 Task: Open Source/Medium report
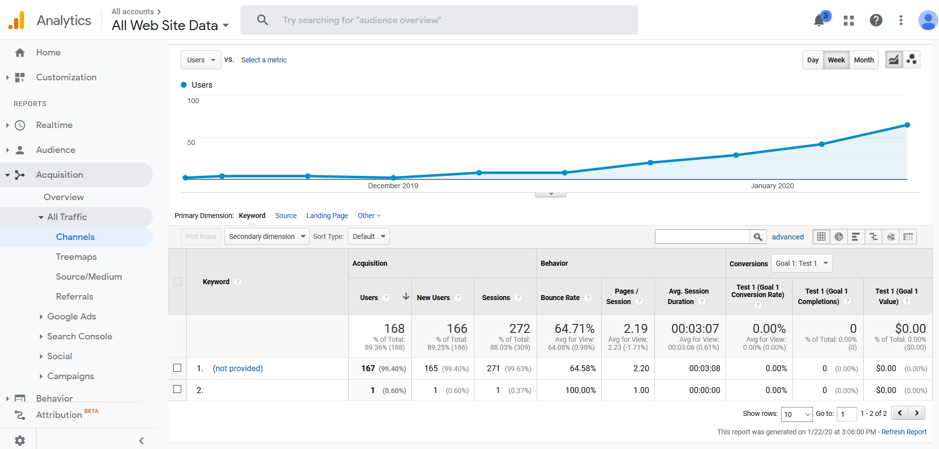click(x=89, y=277)
